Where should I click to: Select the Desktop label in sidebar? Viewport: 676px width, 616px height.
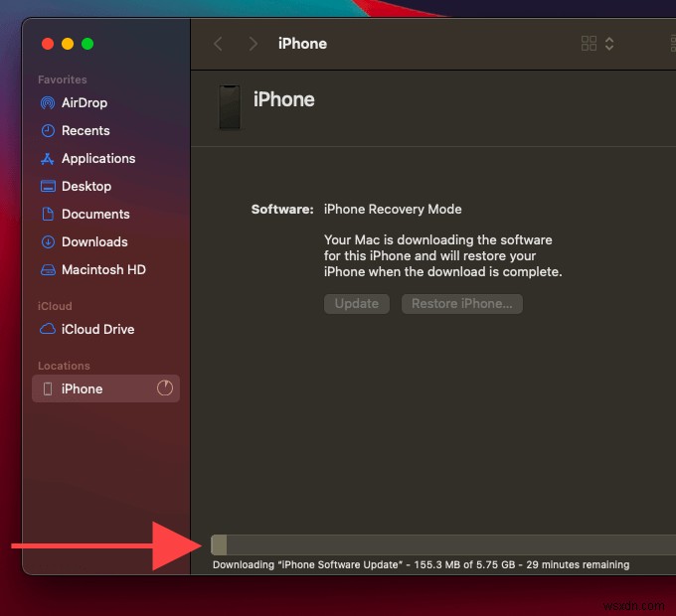click(x=86, y=187)
